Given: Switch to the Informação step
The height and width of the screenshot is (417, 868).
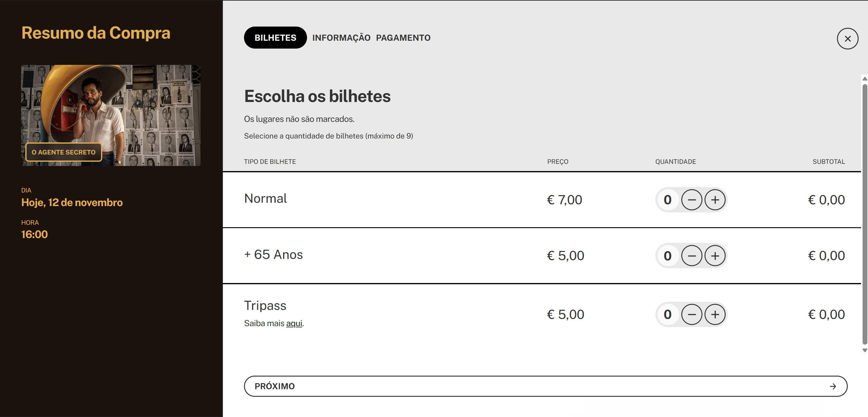Looking at the screenshot, I should coord(341,38).
